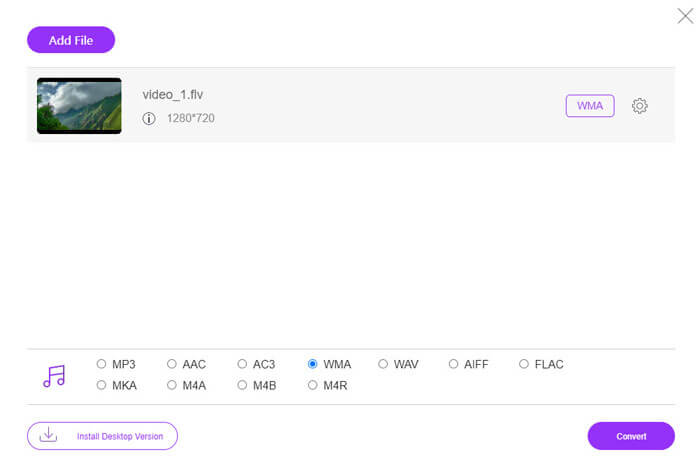Select the MKA radio button

(x=102, y=385)
